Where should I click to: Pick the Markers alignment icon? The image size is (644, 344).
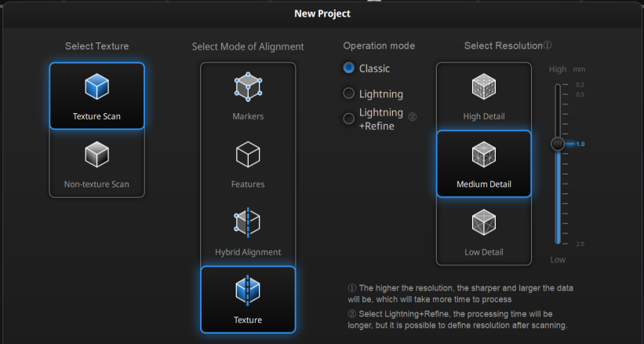248,86
